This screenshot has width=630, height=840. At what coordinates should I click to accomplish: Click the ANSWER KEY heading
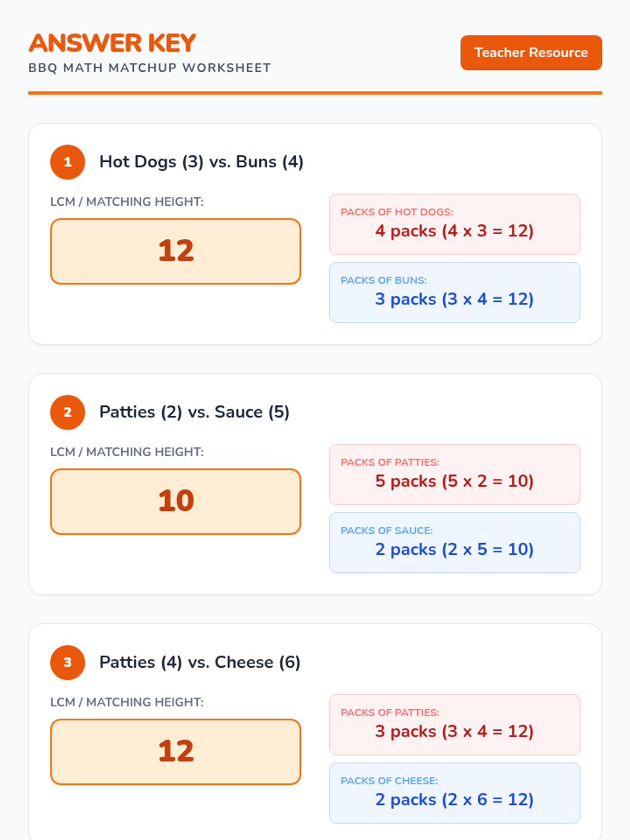click(x=112, y=43)
